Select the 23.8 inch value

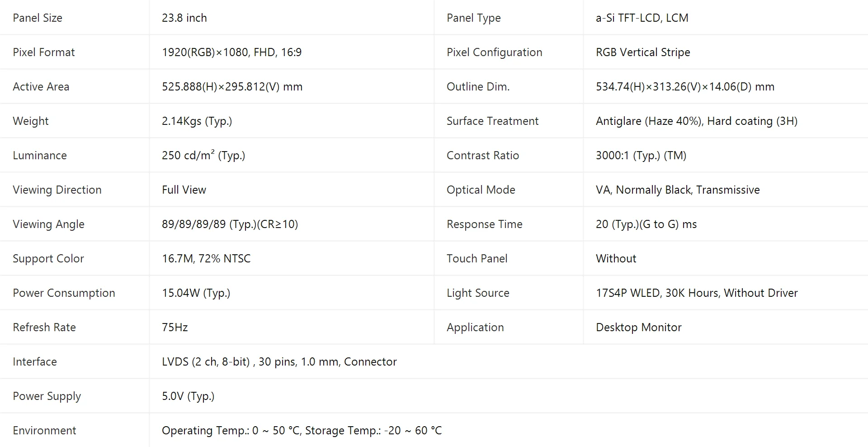click(184, 18)
